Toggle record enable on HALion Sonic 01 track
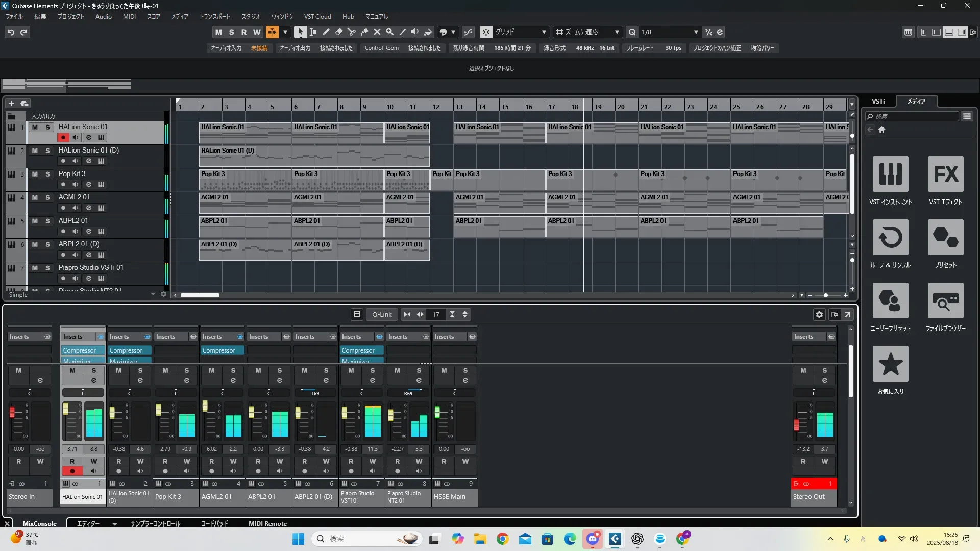 (x=63, y=137)
